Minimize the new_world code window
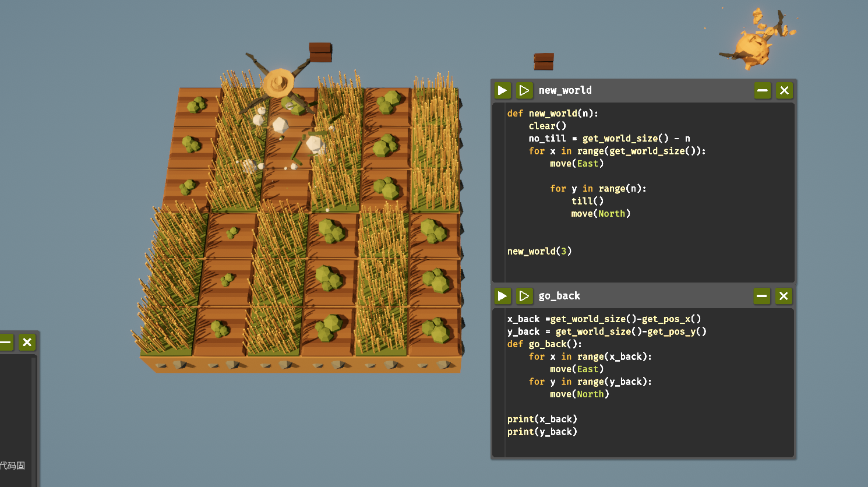Screen dimensions: 868x487 (762, 90)
